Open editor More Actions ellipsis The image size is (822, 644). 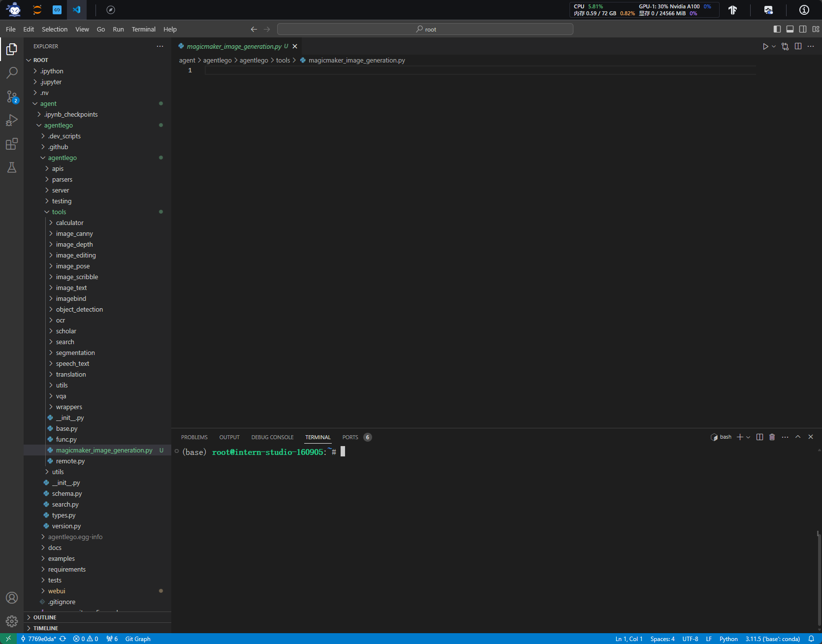tap(811, 46)
